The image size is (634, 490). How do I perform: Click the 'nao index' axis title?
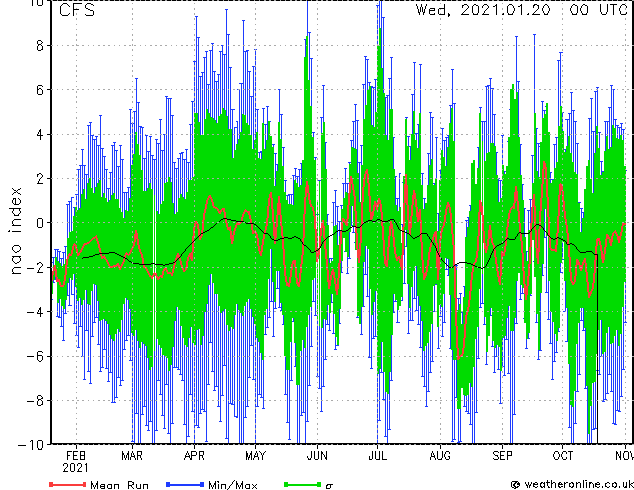pyautogui.click(x=16, y=231)
